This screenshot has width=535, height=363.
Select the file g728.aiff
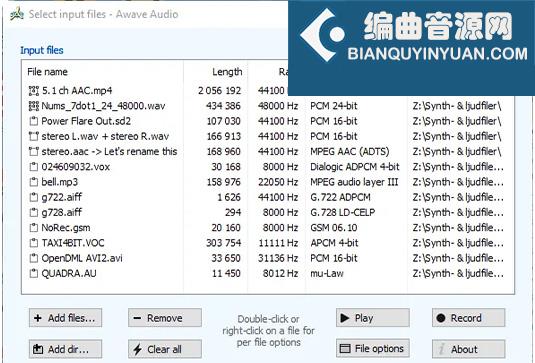pos(61,213)
